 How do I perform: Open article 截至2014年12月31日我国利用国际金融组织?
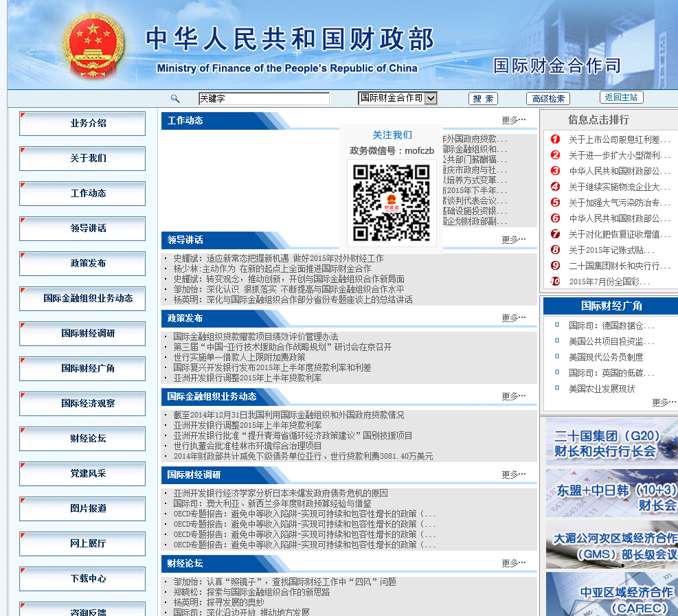tap(289, 415)
